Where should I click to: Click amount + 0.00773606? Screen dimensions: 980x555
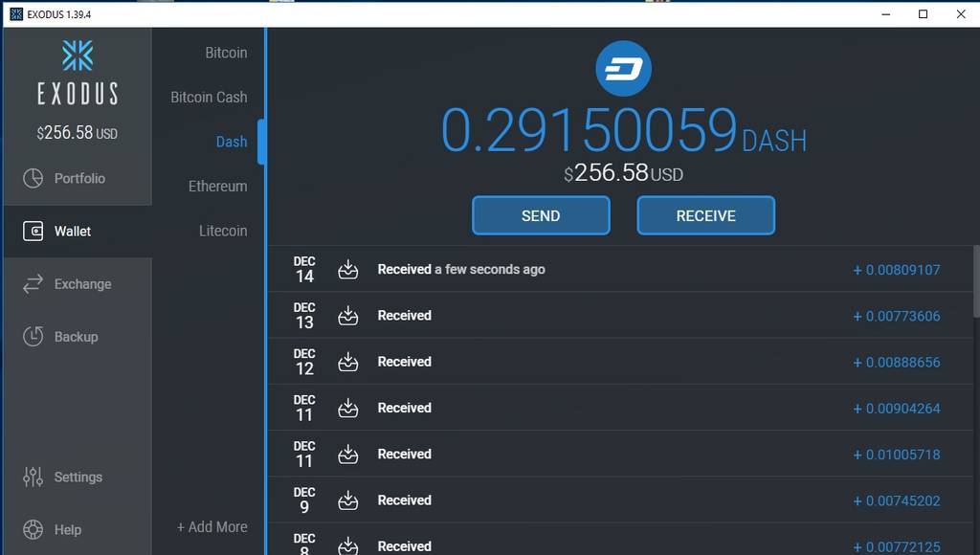click(896, 316)
